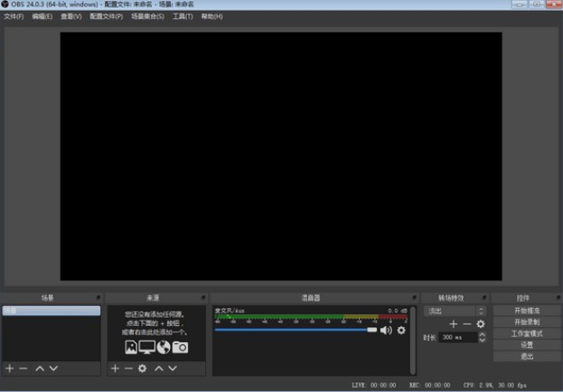
Task: Click the 麦克风/Aux volume slider handle
Action: coord(372,330)
